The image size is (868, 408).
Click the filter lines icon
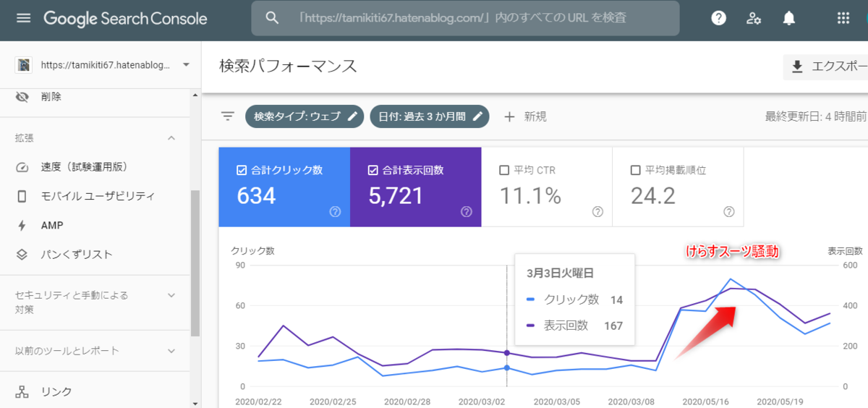pyautogui.click(x=229, y=116)
